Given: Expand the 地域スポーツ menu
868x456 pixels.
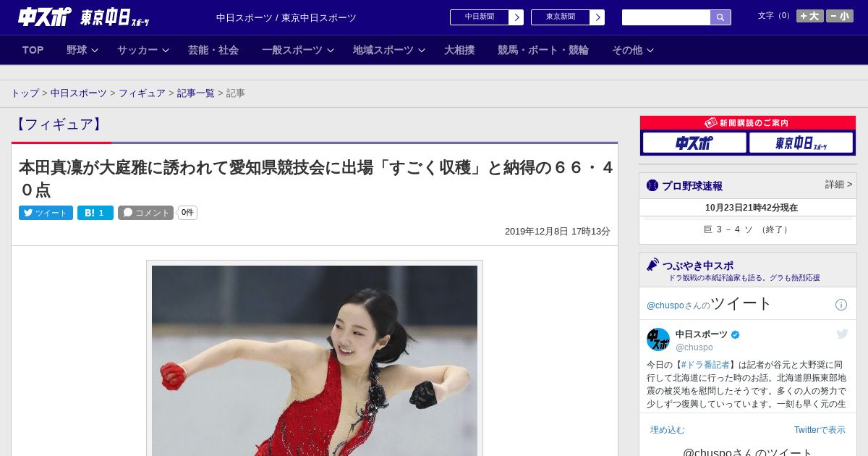Looking at the screenshot, I should 388,50.
